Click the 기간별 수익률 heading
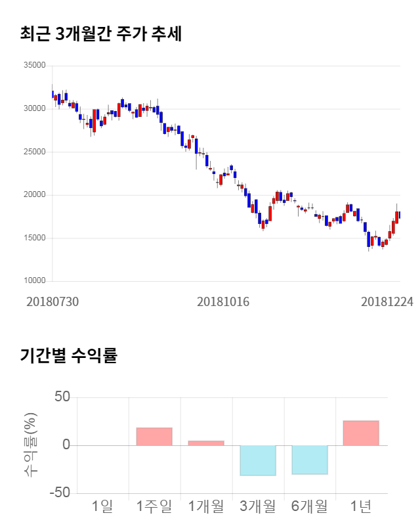Viewport: 420px width, 532px height. coord(68,356)
